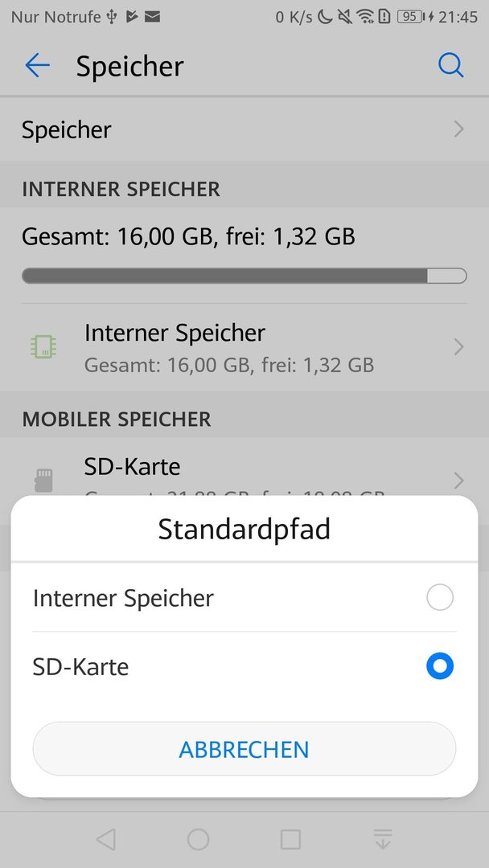Screen dimensions: 489x868
Task: Tap the Android back navigation triangle
Action: click(x=106, y=839)
